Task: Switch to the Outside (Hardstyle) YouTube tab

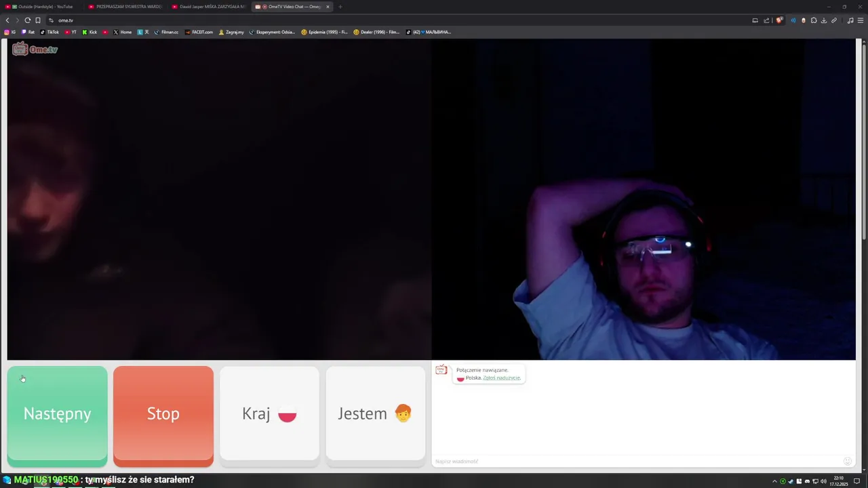Action: [x=42, y=7]
